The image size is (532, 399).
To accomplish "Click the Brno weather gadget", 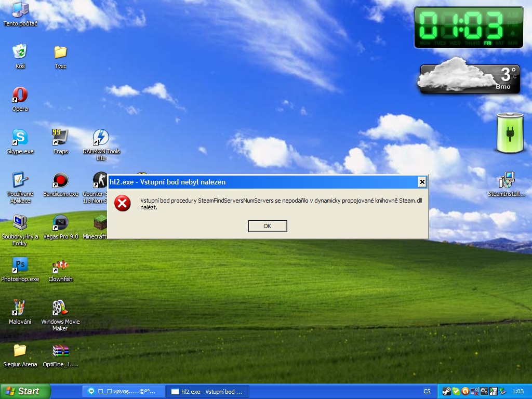I will [x=470, y=76].
